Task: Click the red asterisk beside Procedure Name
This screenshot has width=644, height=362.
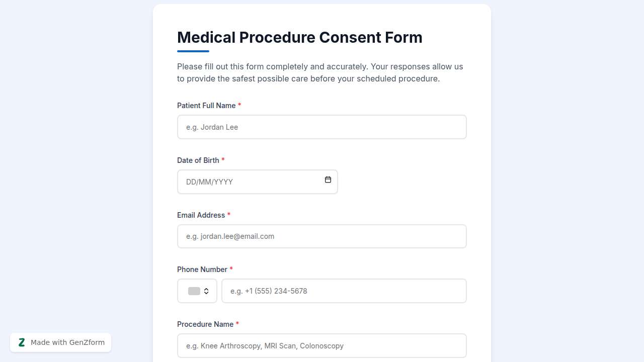Action: click(237, 324)
